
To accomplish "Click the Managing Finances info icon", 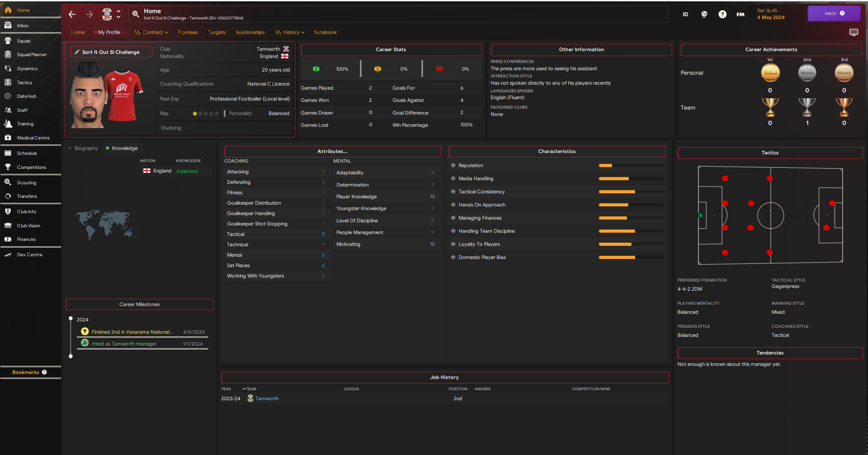I will tap(453, 218).
